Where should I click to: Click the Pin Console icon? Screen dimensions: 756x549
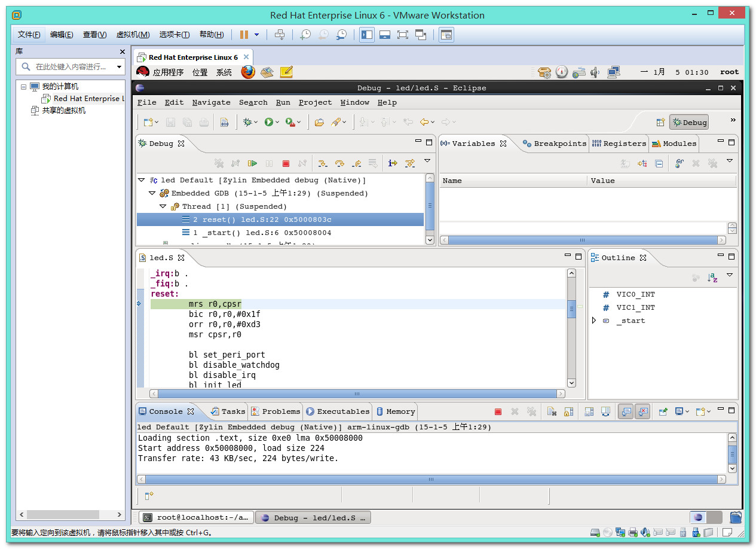663,411
